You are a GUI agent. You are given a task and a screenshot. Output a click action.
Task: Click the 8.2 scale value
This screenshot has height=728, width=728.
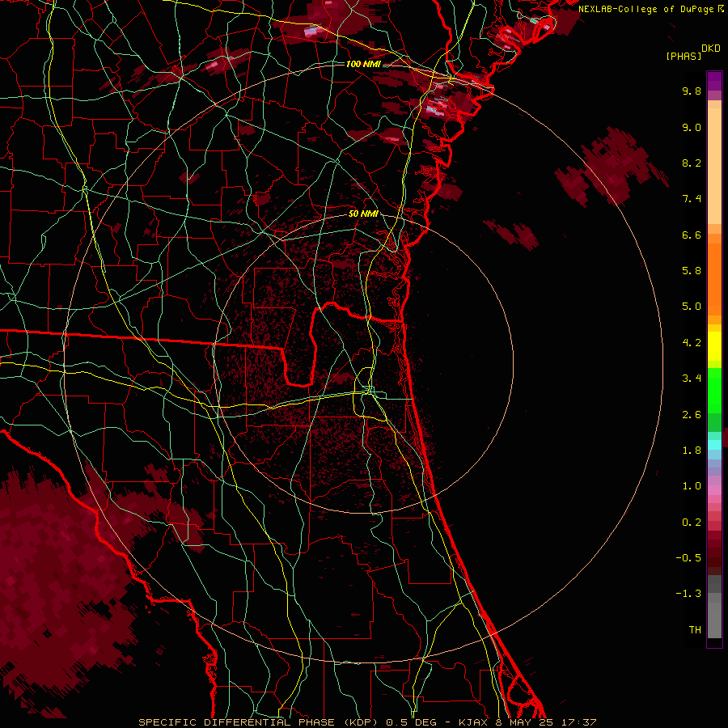click(692, 163)
